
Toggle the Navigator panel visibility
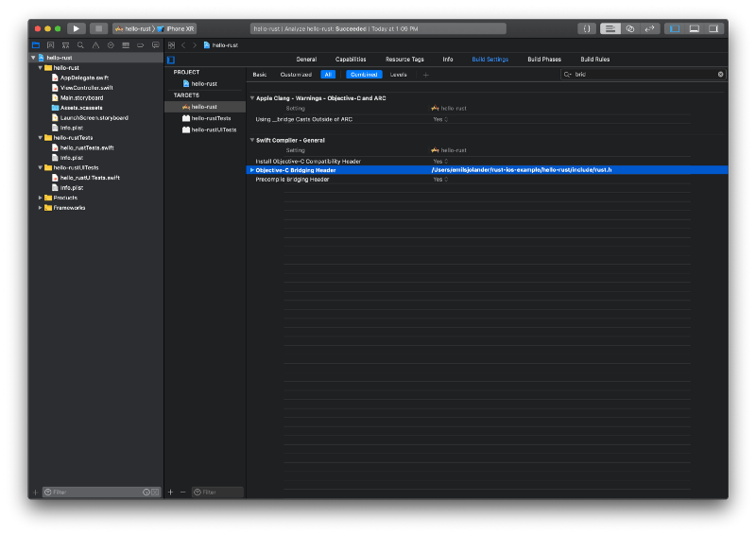[675, 28]
